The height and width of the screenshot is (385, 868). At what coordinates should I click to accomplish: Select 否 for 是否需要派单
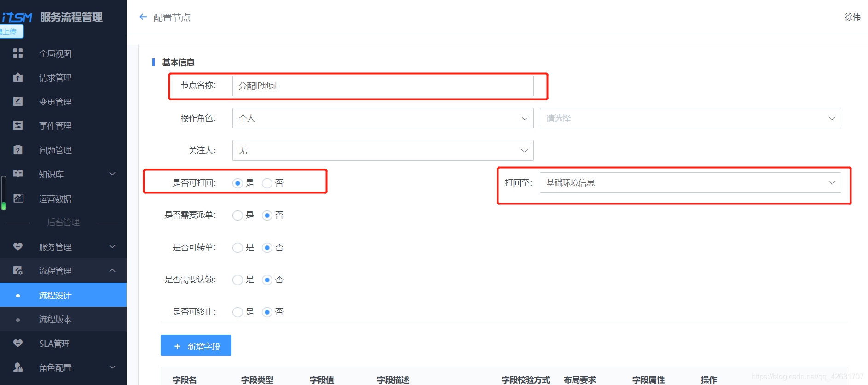(x=267, y=216)
